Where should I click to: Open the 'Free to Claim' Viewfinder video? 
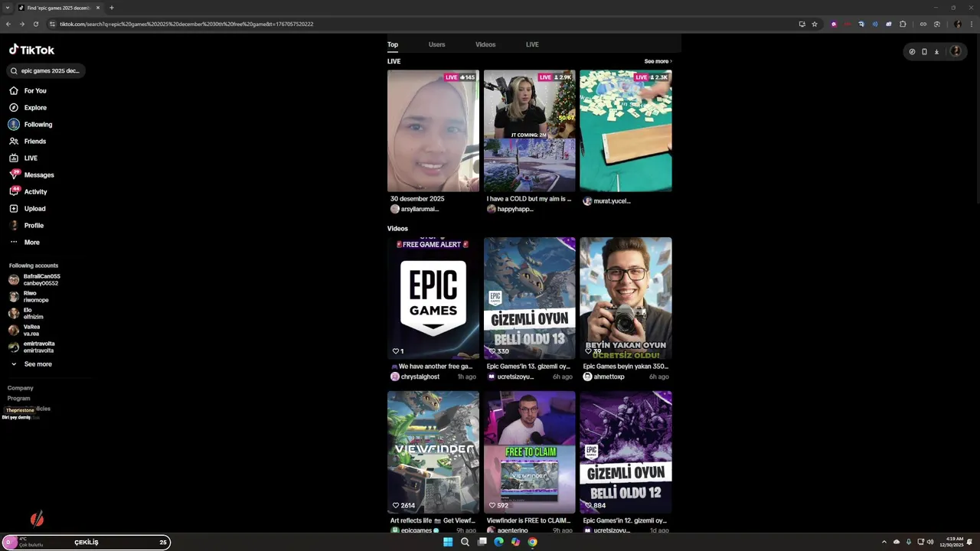click(529, 452)
